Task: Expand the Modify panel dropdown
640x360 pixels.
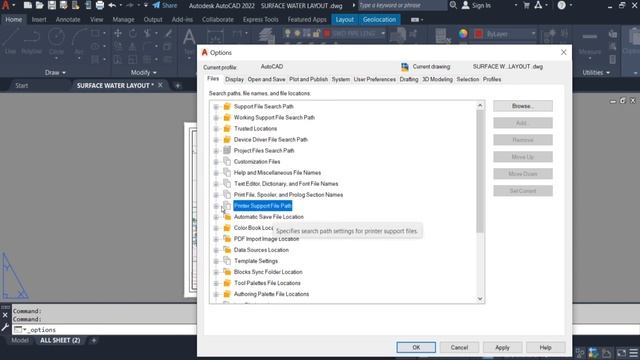Action: click(143, 72)
